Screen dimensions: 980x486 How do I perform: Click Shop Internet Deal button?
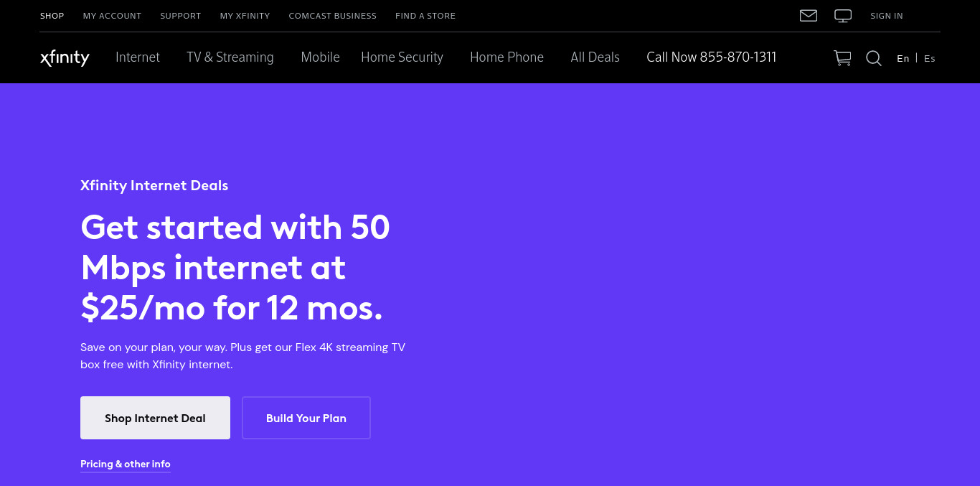155,418
